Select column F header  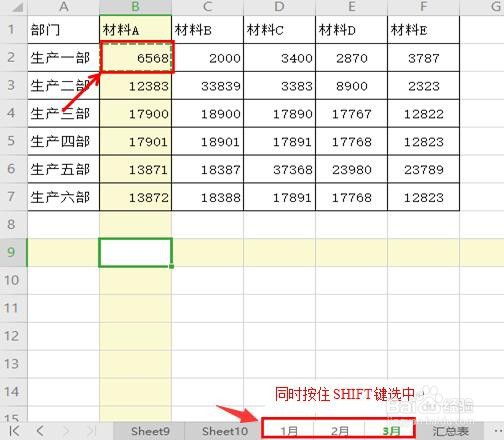423,7
